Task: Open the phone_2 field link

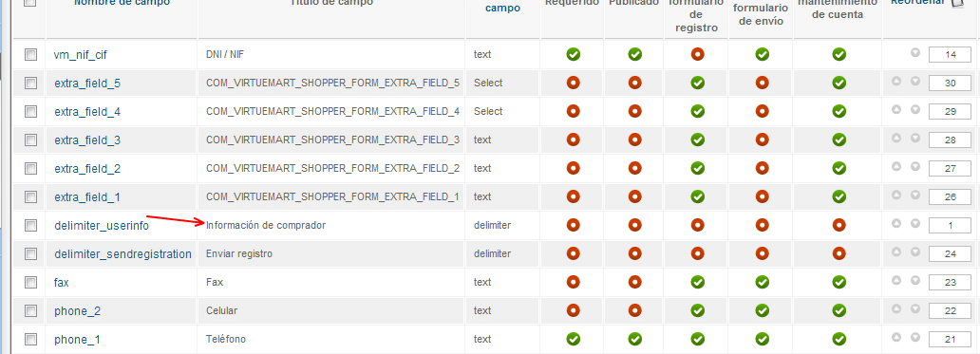Action: [78, 311]
